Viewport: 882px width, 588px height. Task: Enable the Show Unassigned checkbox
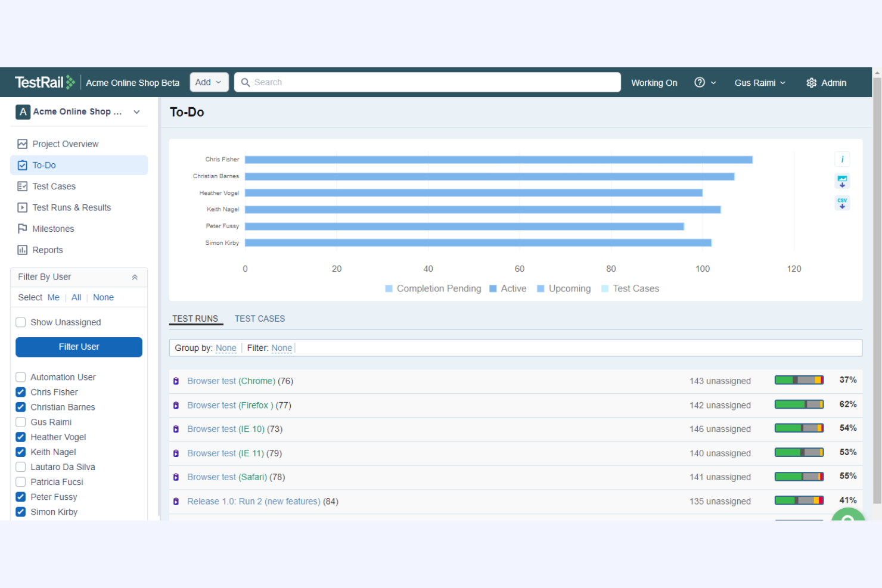pos(20,322)
